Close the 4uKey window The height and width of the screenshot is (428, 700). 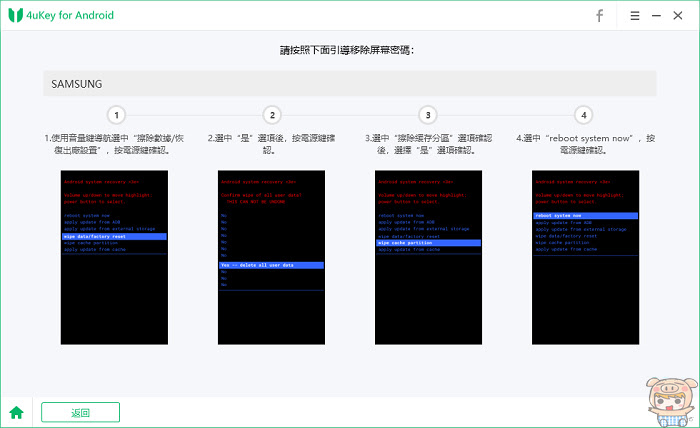(x=678, y=16)
